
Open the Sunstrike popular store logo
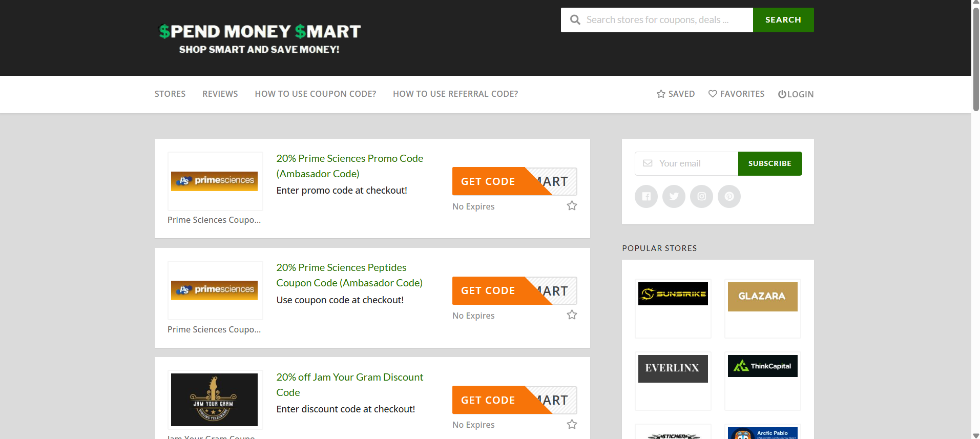click(x=673, y=294)
